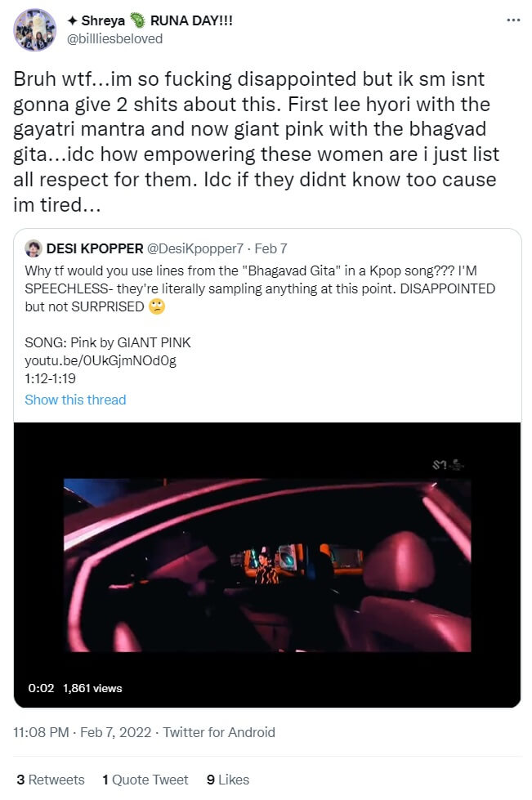Open the youtu.be/0UkGjmNOd0g link
This screenshot has width=532, height=800.
(x=101, y=360)
